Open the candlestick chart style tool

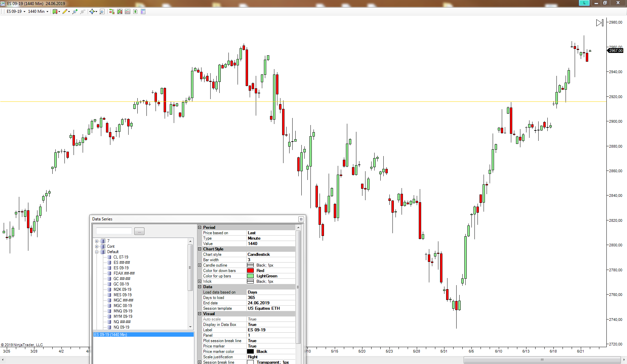(x=55, y=11)
